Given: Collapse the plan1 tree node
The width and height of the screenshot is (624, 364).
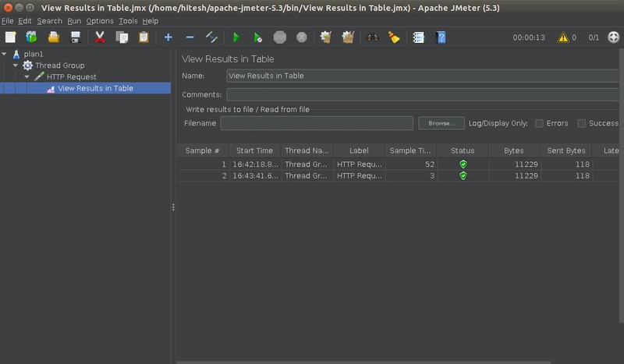Looking at the screenshot, I should (x=5, y=54).
